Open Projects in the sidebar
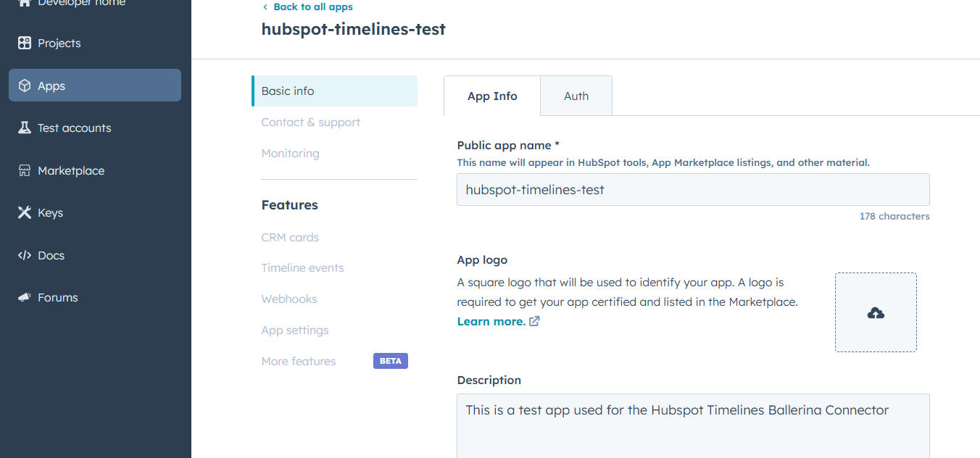Viewport: 980px width, 458px height. 95,43
